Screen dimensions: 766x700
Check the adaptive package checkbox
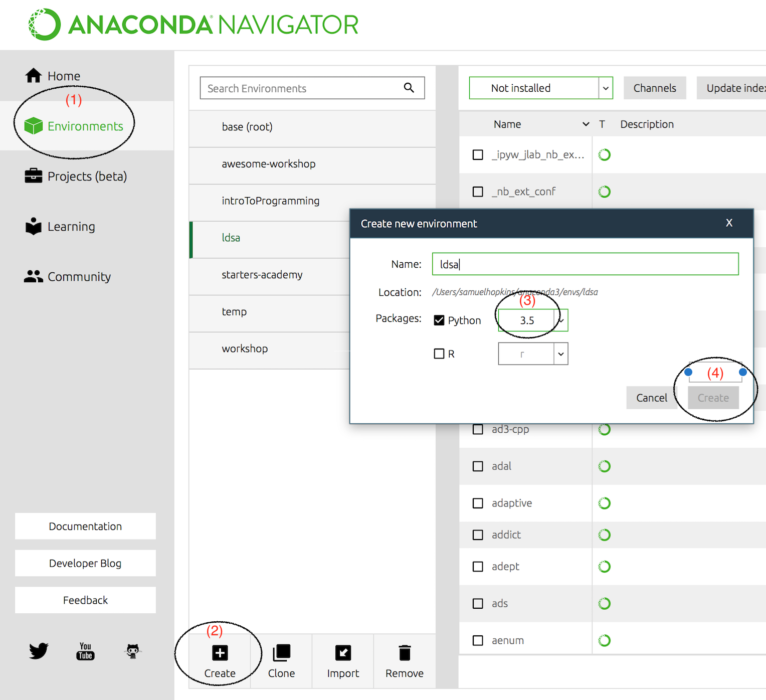pos(478,503)
